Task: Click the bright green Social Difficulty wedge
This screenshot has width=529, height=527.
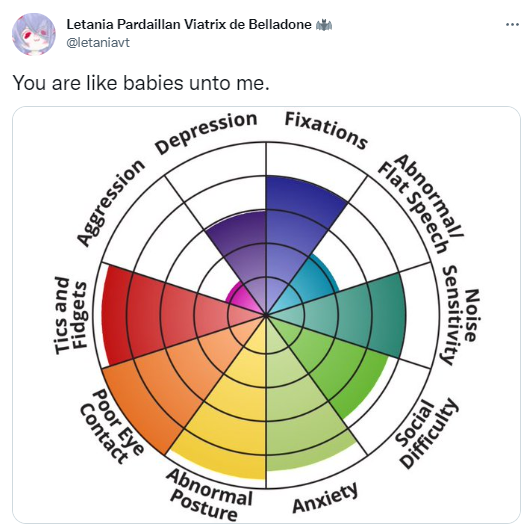Action: [334, 364]
